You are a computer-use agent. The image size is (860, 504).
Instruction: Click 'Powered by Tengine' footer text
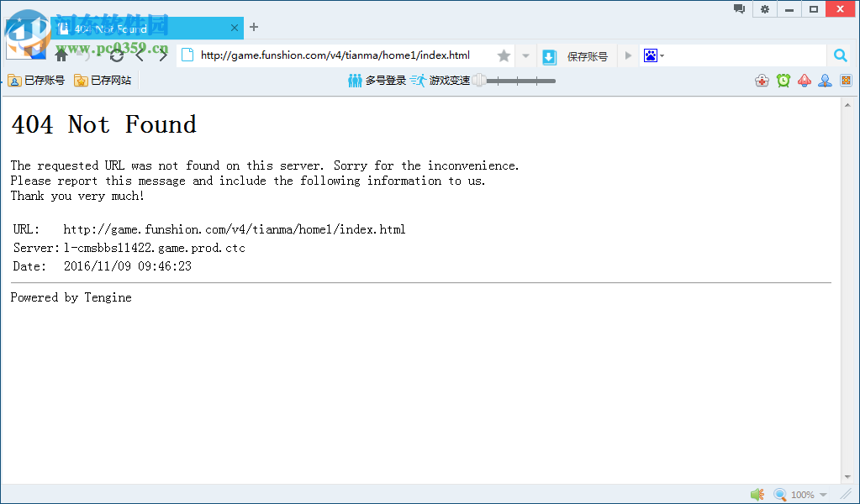(71, 297)
